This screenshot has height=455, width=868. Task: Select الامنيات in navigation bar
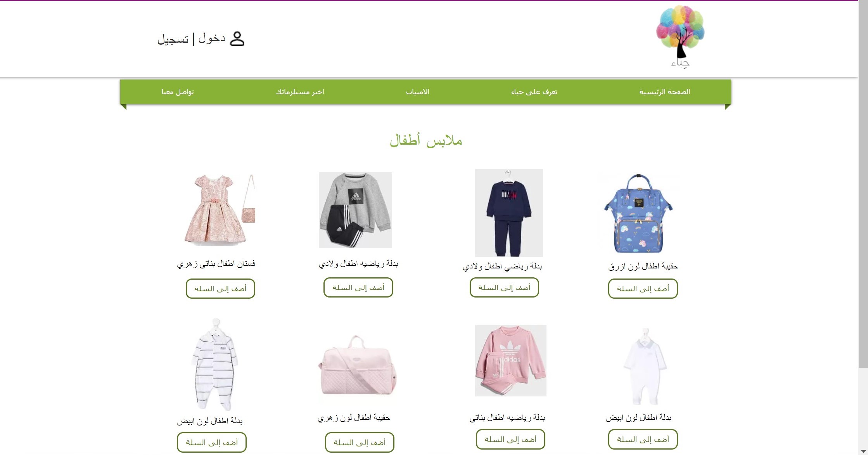(x=417, y=92)
